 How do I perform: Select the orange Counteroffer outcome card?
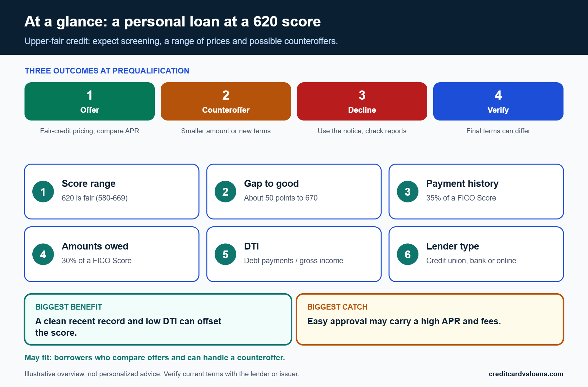(226, 101)
